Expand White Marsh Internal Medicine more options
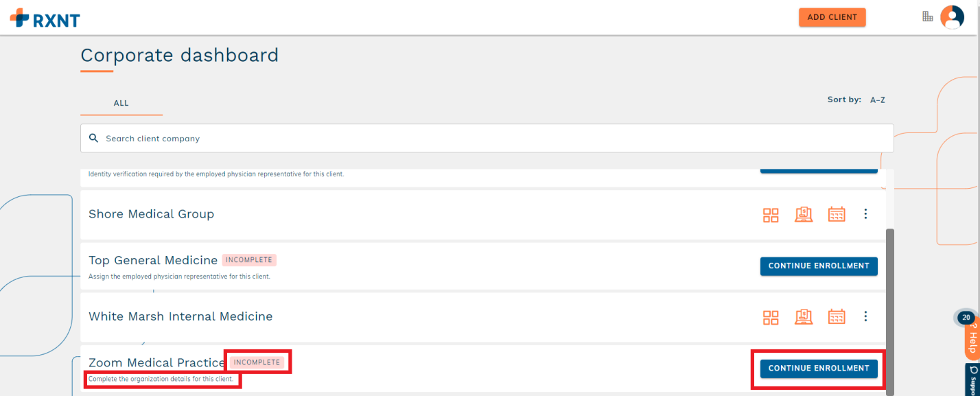 click(865, 316)
